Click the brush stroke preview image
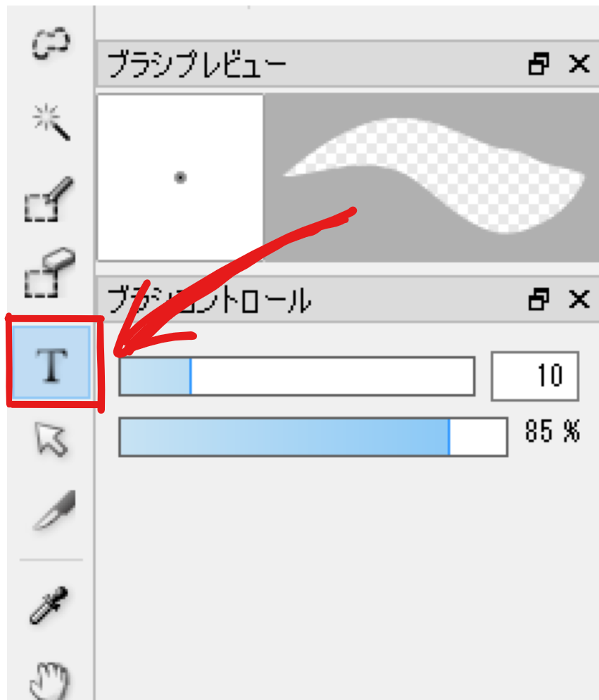This screenshot has height=700, width=599. pyautogui.click(x=431, y=178)
